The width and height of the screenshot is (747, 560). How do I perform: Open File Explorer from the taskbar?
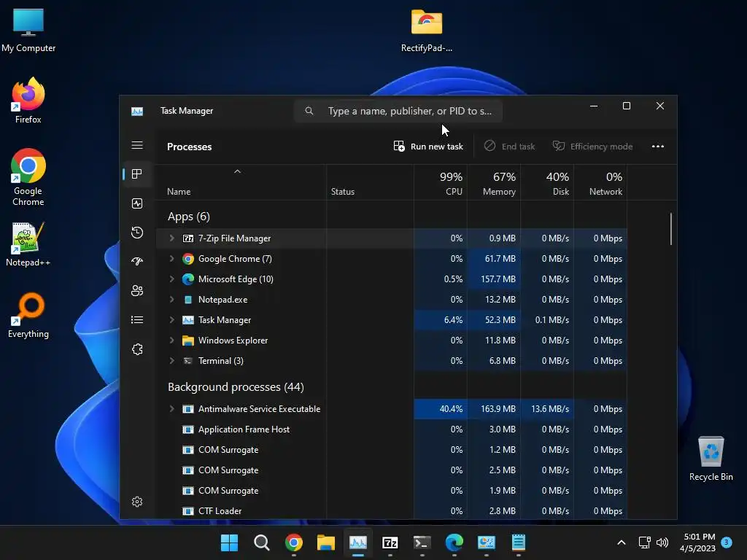click(x=326, y=542)
